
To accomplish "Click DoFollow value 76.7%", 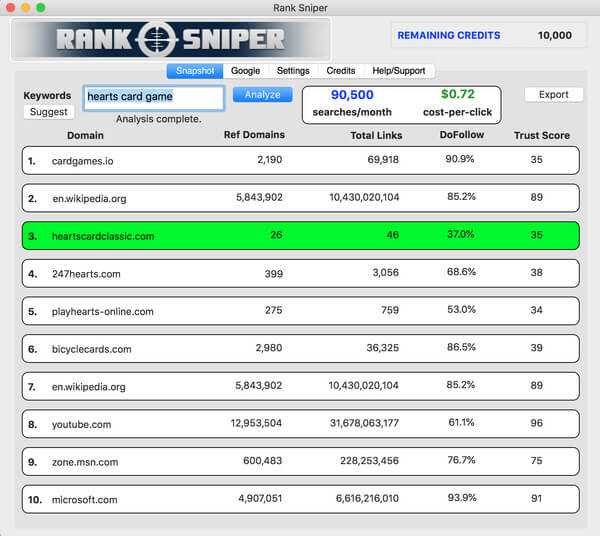I will click(461, 460).
